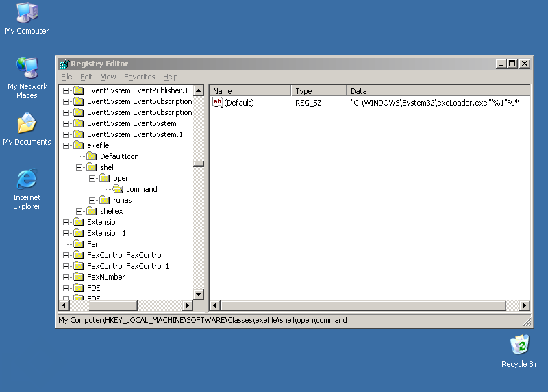Image resolution: width=548 pixels, height=392 pixels.
Task: Expand the FaxControl.FaxControl key
Action: click(x=66, y=255)
